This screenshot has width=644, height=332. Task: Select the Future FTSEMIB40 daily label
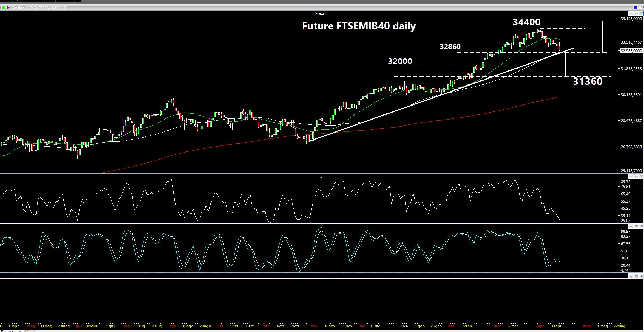point(359,26)
